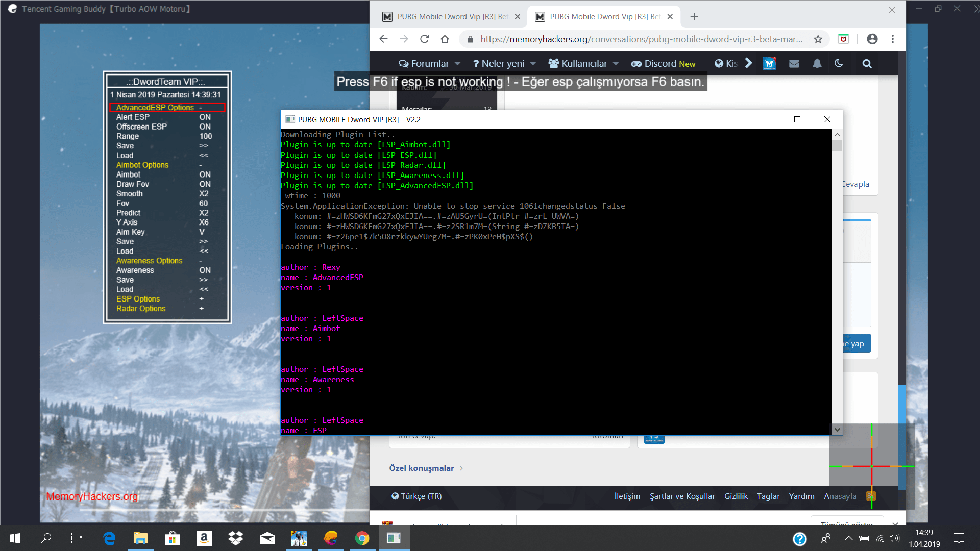This screenshot has height=551, width=980.
Task: Open File Explorer from the taskbar
Action: tap(140, 538)
